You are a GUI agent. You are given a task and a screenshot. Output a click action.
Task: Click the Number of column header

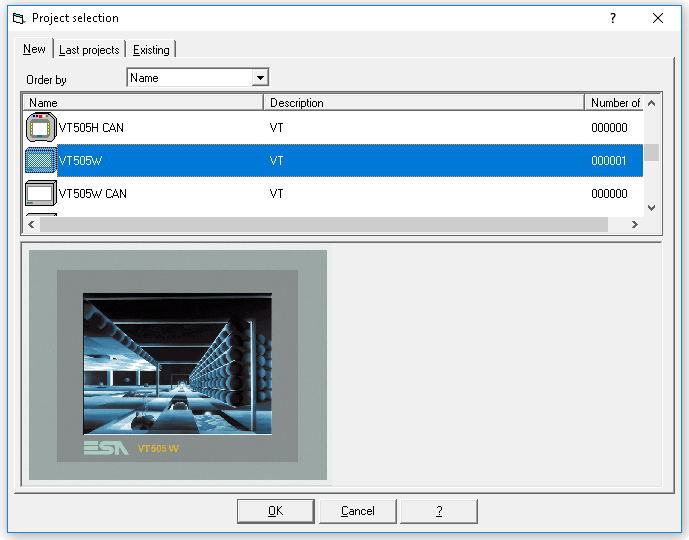(x=614, y=102)
